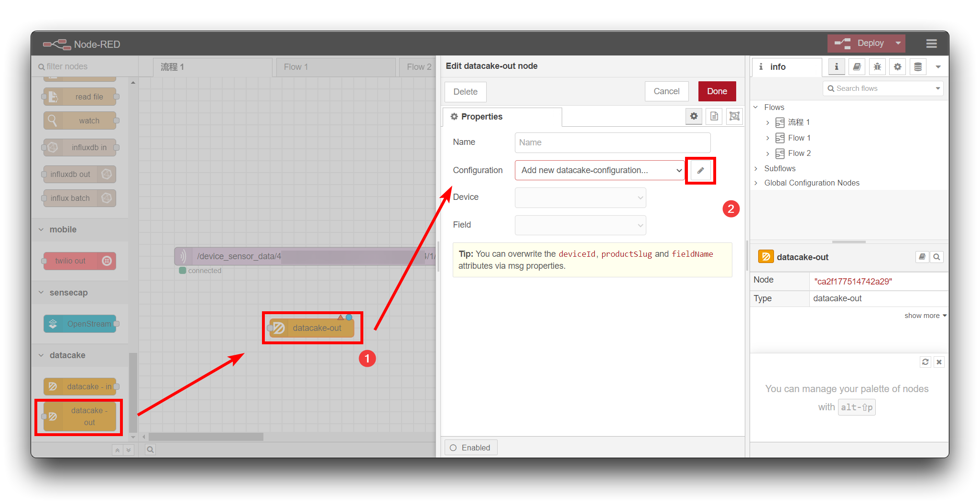
Task: Click the Cancel button
Action: coord(666,91)
